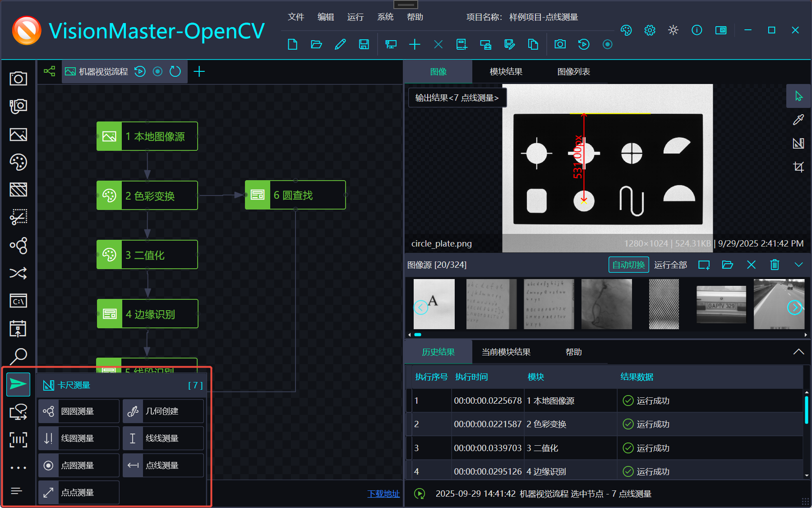Image resolution: width=812 pixels, height=508 pixels.
Task: Select the 6 圆查找 flow node
Action: pos(295,195)
